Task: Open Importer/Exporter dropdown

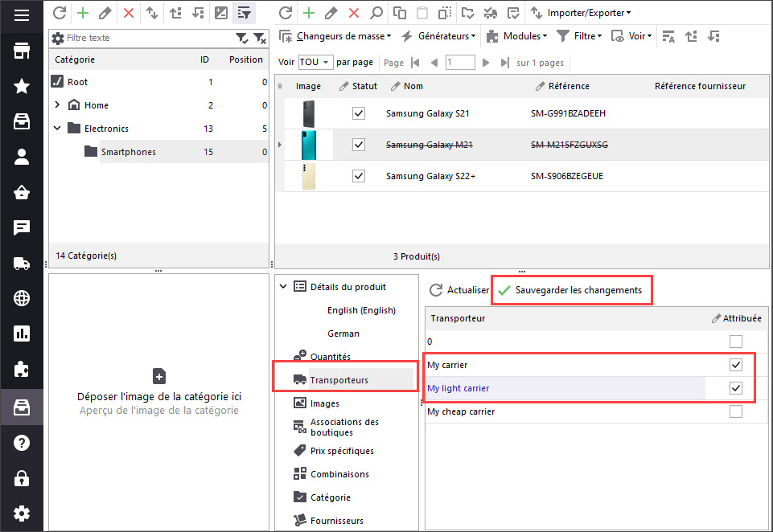Action: coord(580,13)
